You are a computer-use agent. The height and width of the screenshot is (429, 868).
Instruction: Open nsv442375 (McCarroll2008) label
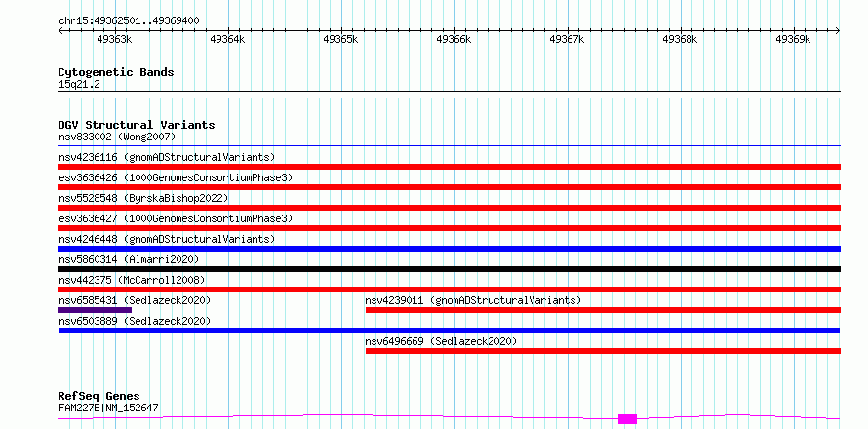click(x=132, y=280)
